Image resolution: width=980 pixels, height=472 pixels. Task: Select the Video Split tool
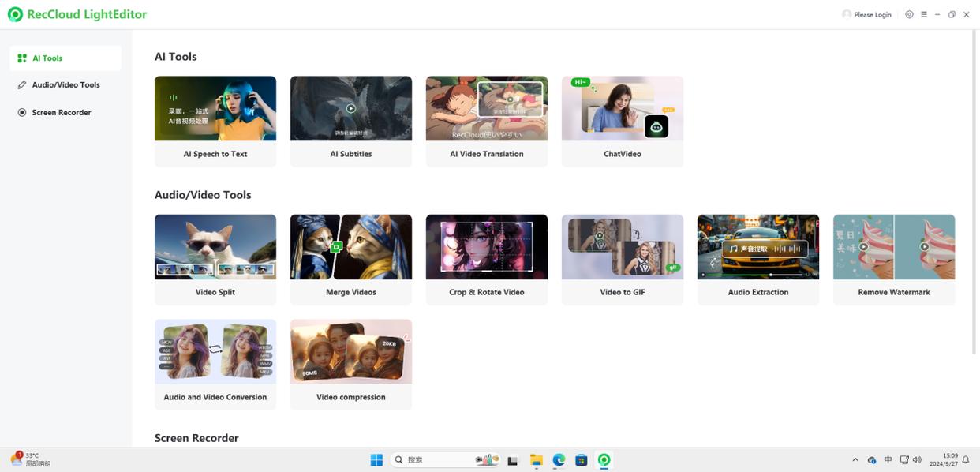pyautogui.click(x=215, y=259)
